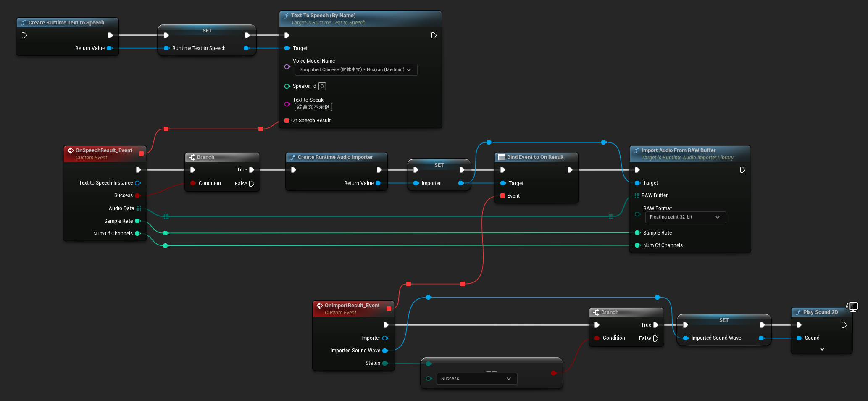Click the Condition pin on second Branch node

point(597,338)
